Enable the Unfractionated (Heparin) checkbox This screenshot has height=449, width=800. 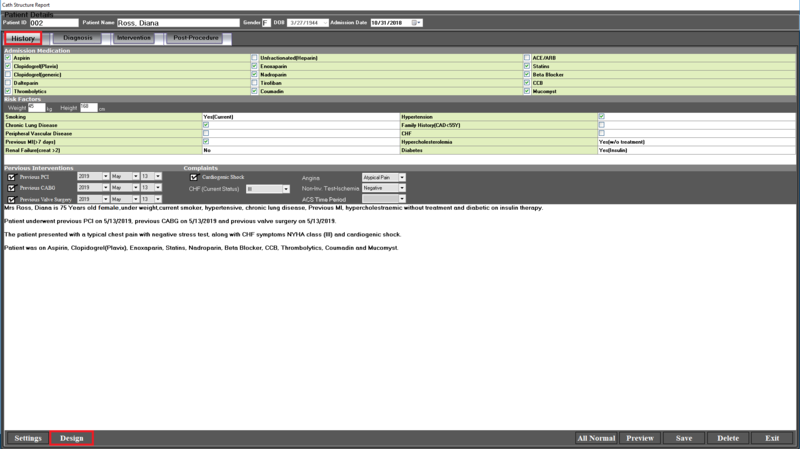255,58
